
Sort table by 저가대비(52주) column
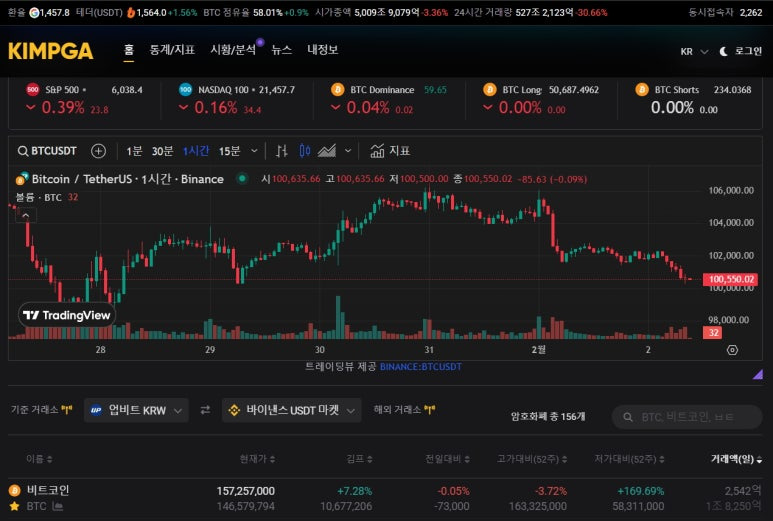tap(630, 459)
